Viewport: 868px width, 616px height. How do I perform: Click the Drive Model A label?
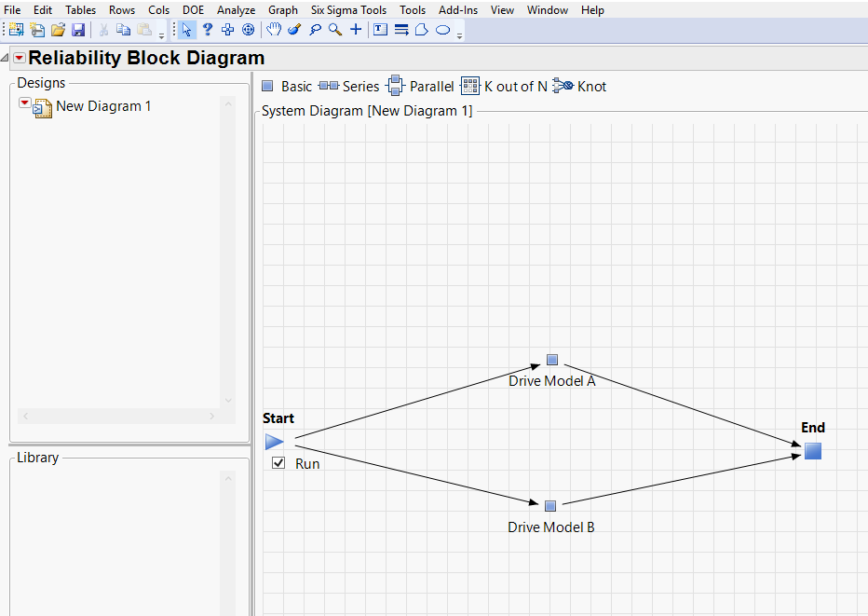point(552,381)
